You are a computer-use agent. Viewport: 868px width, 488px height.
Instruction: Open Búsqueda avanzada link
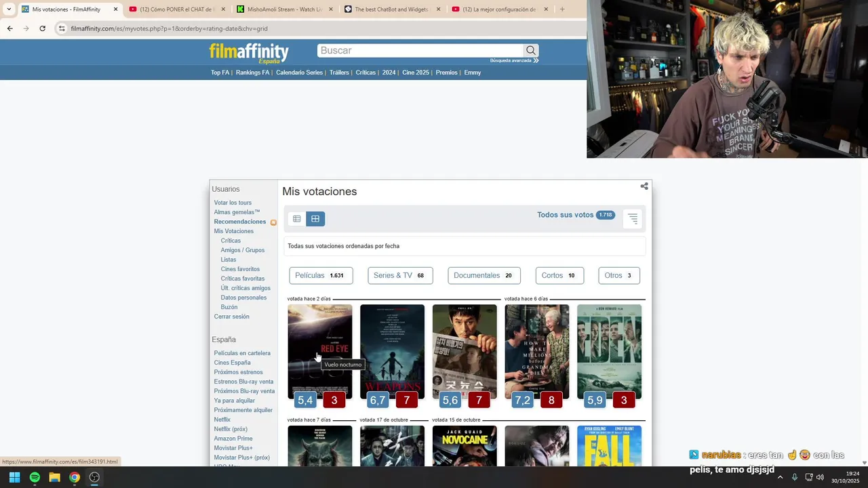coord(514,60)
